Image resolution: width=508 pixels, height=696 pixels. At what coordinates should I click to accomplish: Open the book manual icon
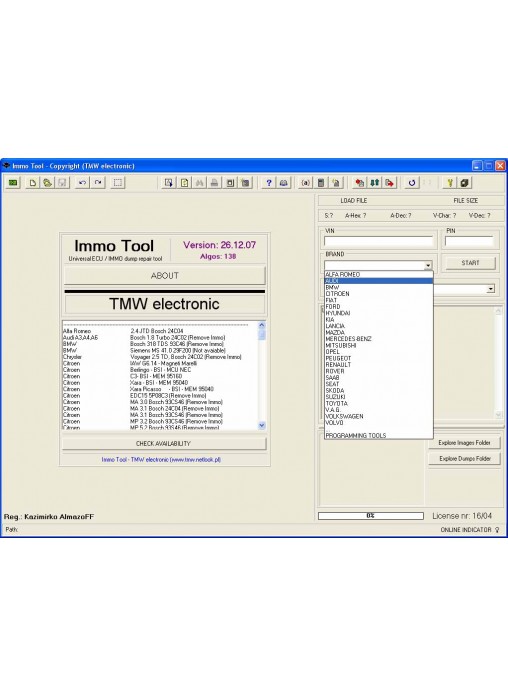click(x=284, y=182)
